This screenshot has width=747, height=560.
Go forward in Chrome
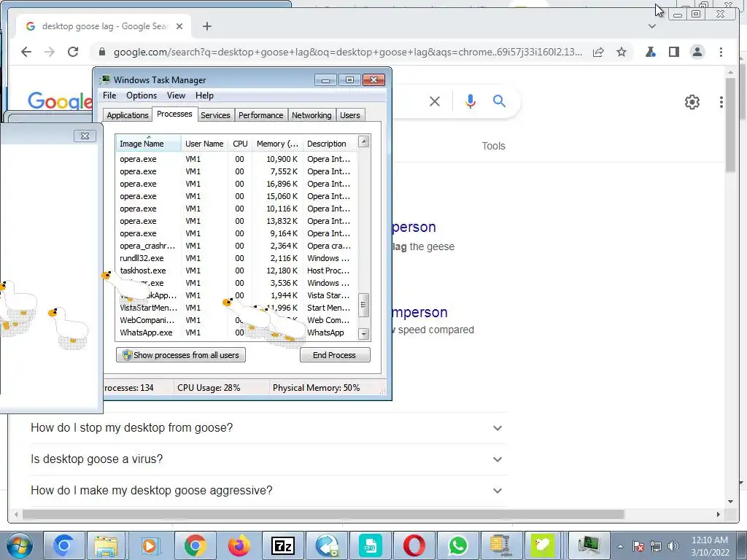[50, 52]
